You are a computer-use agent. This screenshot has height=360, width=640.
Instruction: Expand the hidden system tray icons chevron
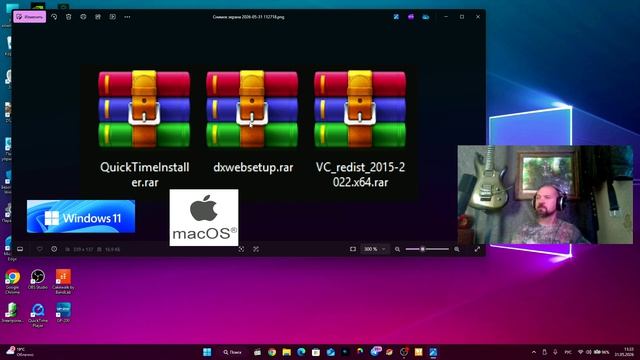(x=534, y=352)
